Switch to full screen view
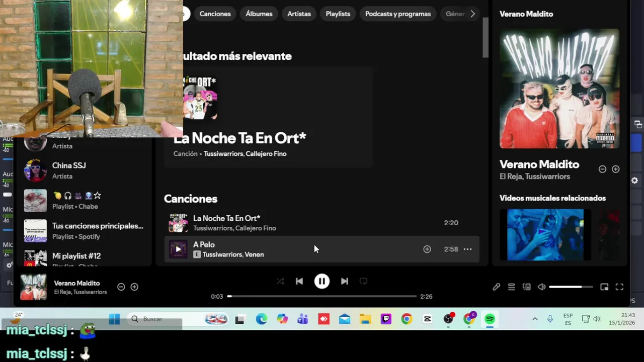 (619, 287)
